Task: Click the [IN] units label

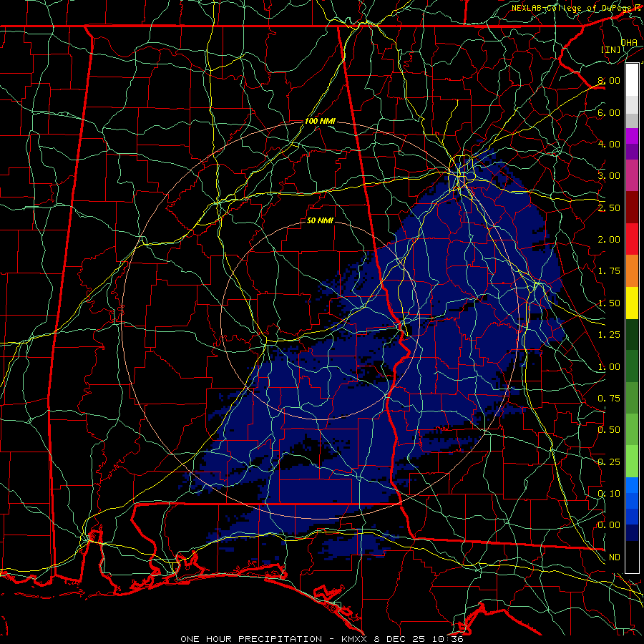Action: pos(610,49)
